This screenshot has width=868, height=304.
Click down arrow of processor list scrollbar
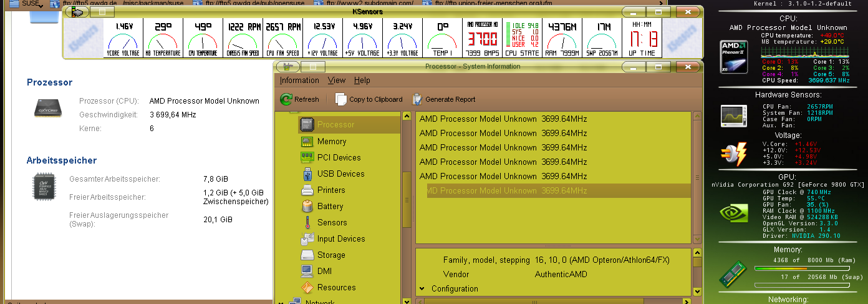tap(697, 239)
